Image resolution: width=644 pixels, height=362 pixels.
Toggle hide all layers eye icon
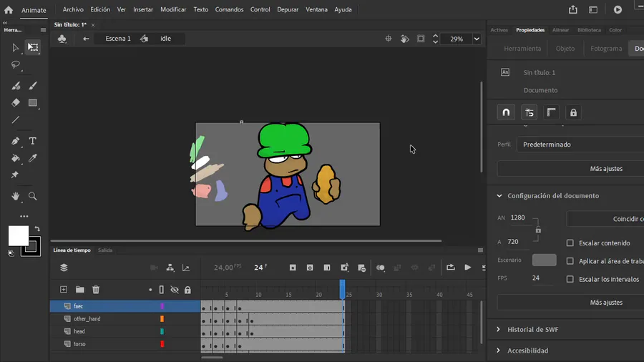pyautogui.click(x=174, y=290)
